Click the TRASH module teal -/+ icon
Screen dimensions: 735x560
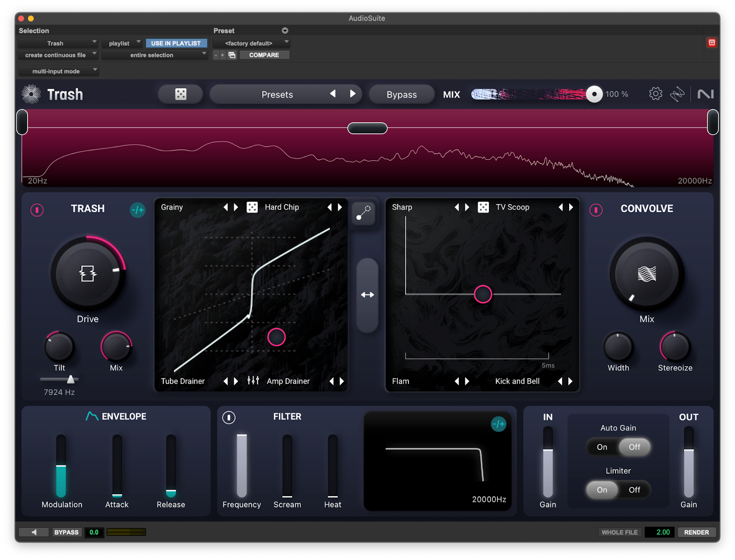click(137, 210)
